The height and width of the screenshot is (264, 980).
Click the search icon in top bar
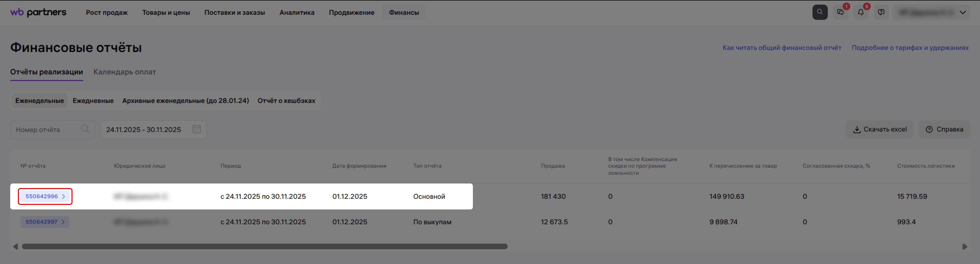[819, 12]
